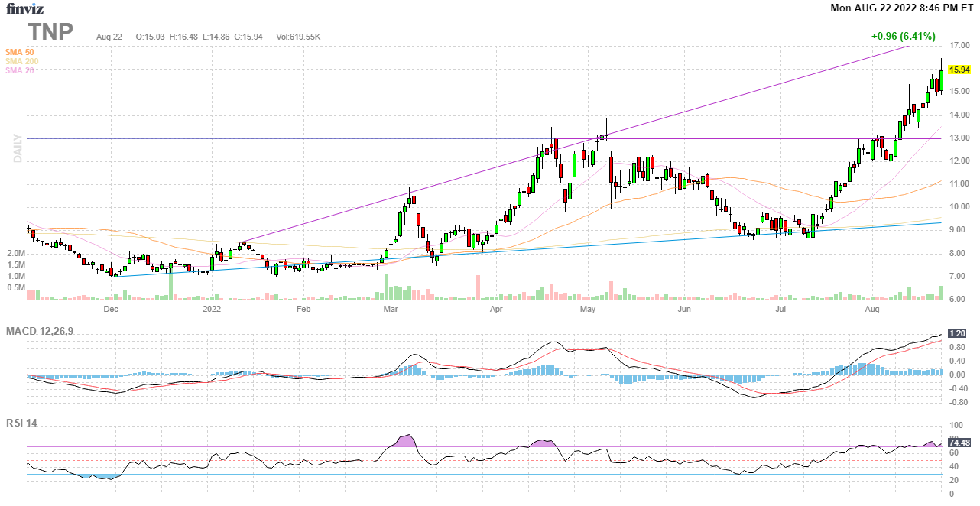Click the Mar label on the date axis
This screenshot has height=506, width=980.
pos(391,310)
